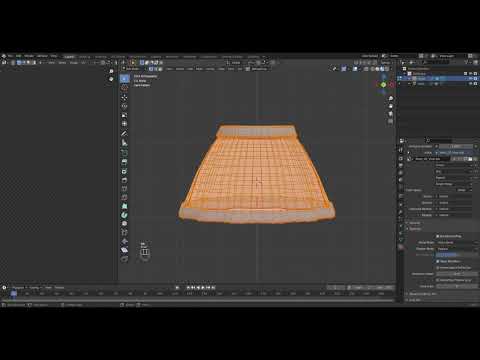This screenshot has height=360, width=480.
Task: Select the Select Box tool
Action: click(x=124, y=79)
